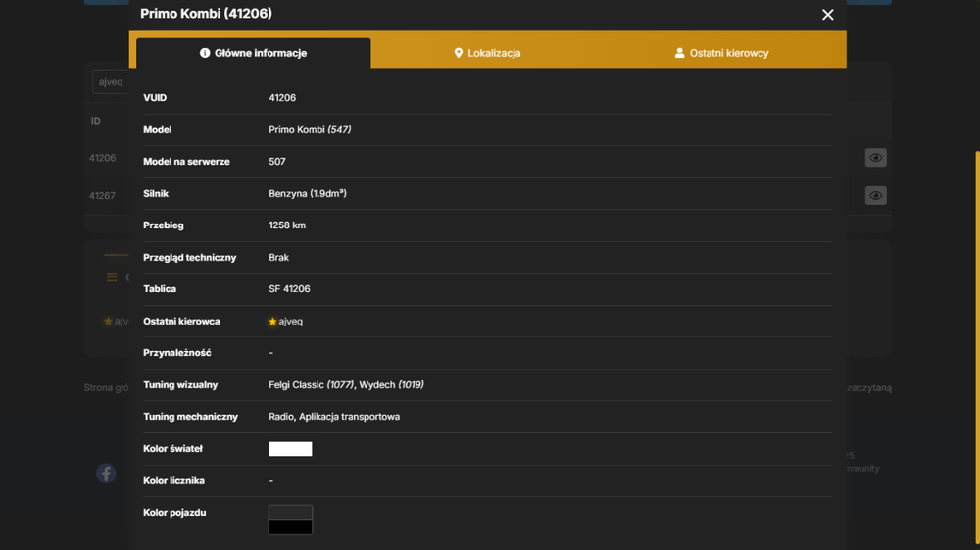Click the hamburger list icon behind the dialog
The image size is (980, 550).
click(x=112, y=276)
